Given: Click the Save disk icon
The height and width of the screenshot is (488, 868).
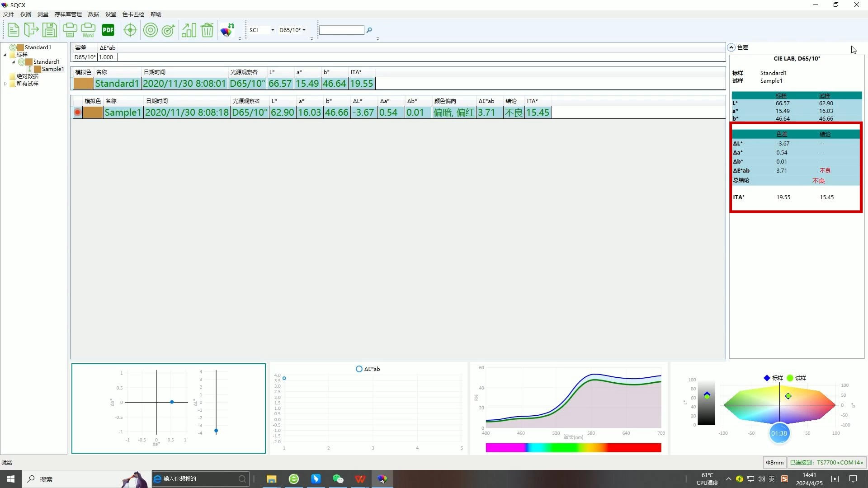Looking at the screenshot, I should pos(49,30).
